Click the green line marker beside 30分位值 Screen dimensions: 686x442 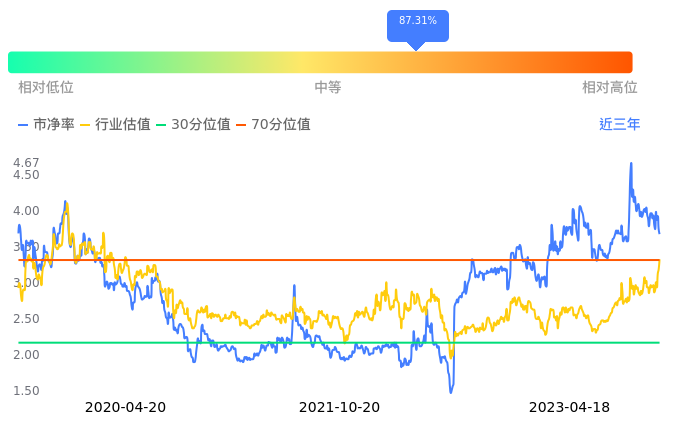pos(161,125)
